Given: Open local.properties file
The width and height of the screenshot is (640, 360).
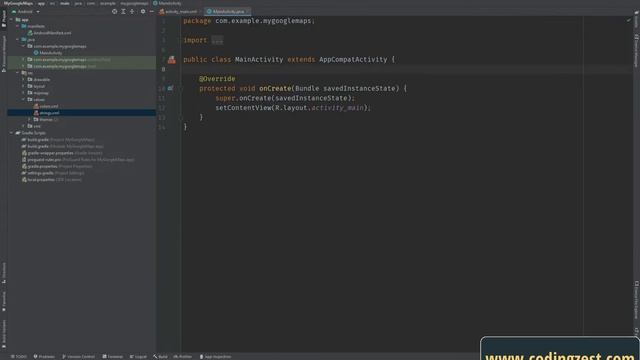Looking at the screenshot, I should (52, 180).
